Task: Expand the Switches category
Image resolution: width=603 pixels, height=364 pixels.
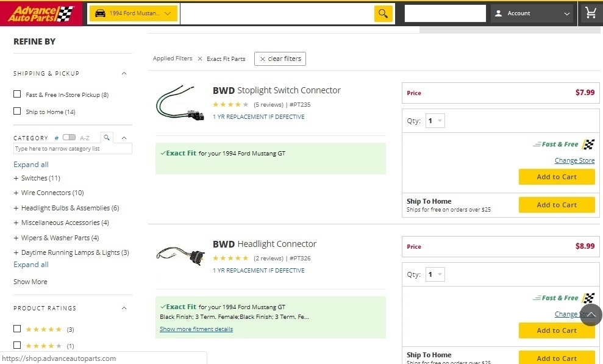Action: coord(16,179)
